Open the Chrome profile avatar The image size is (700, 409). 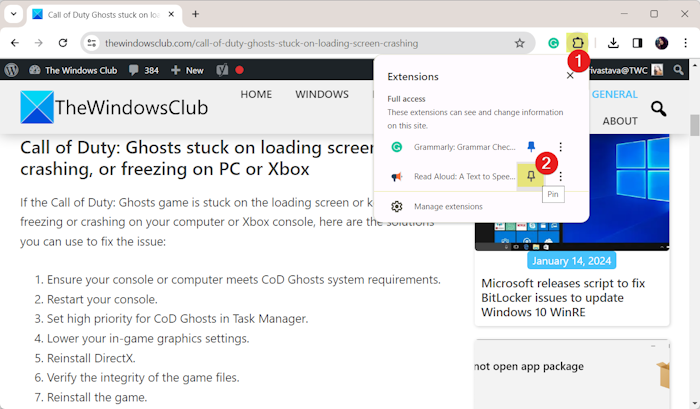point(662,43)
